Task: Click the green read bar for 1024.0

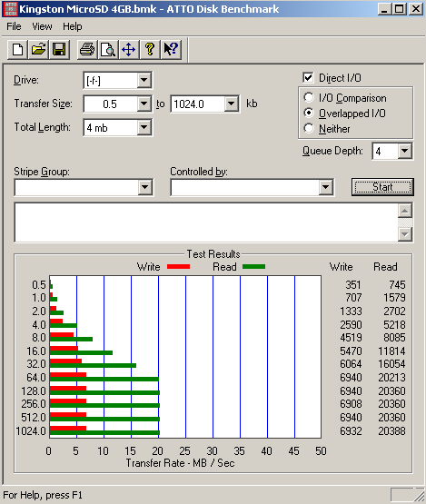Action: coord(104,433)
